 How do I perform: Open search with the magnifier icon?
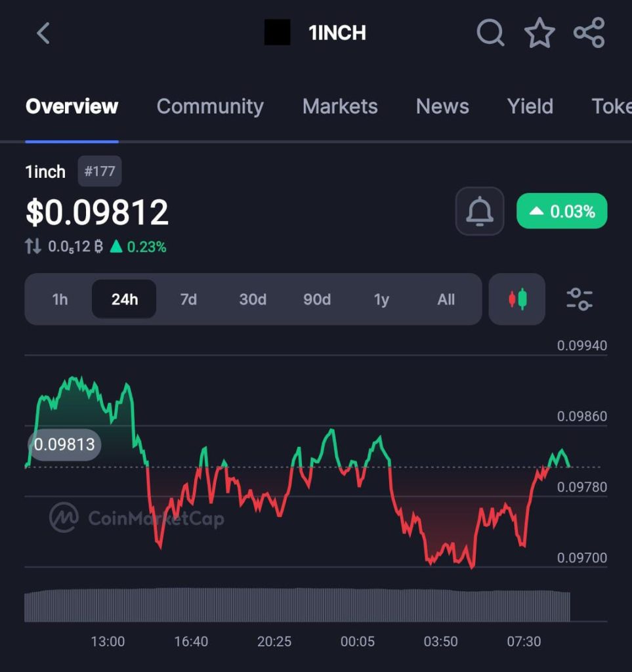[x=490, y=33]
